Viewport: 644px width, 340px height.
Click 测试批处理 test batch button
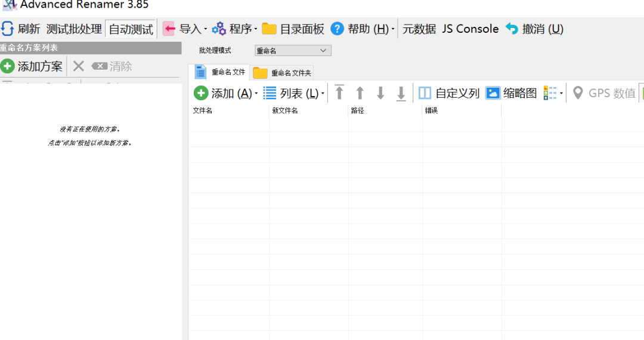[x=74, y=29]
